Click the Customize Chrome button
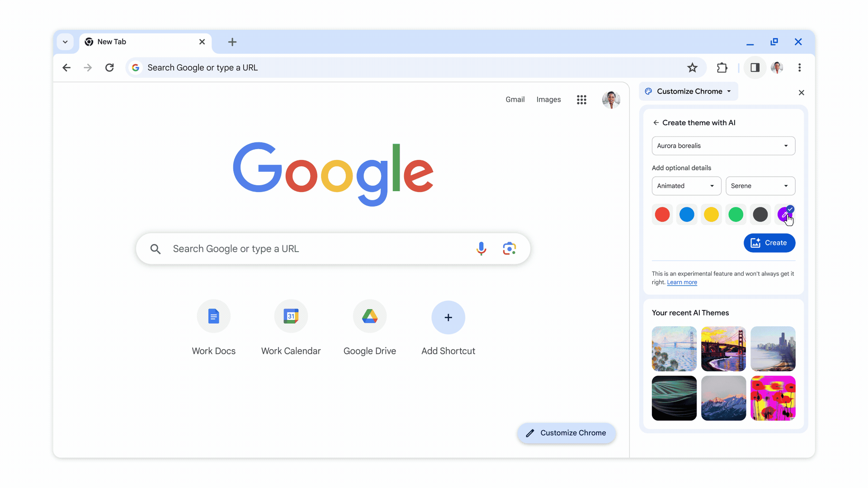The height and width of the screenshot is (488, 868). [566, 432]
